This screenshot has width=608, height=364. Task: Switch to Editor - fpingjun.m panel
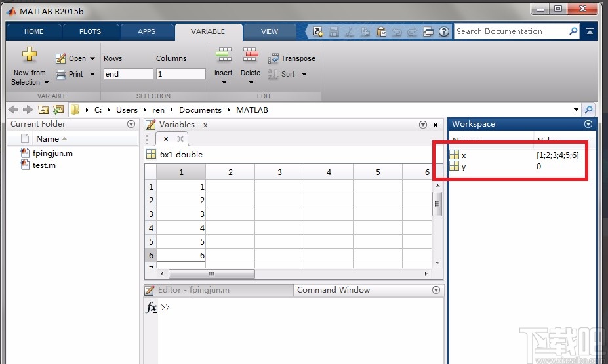pyautogui.click(x=218, y=290)
